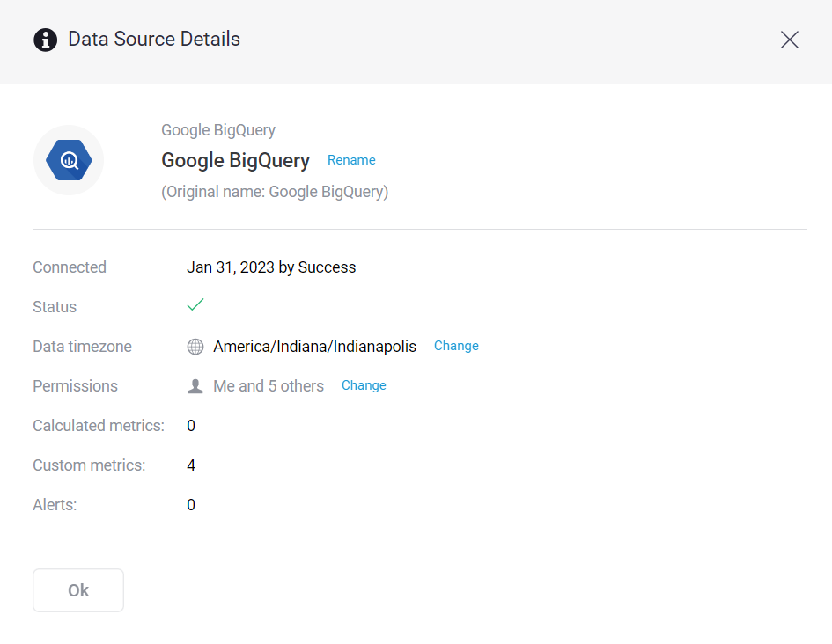
Task: Click the person icon beside Permissions
Action: pos(195,384)
